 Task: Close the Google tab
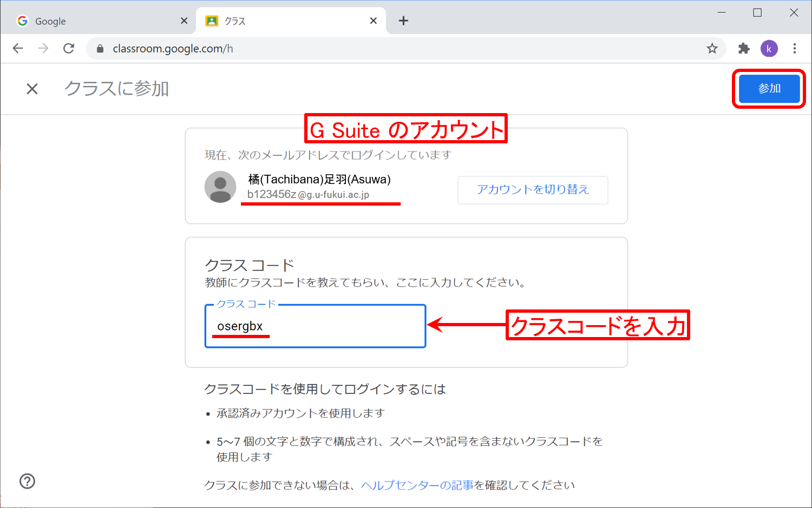click(184, 21)
